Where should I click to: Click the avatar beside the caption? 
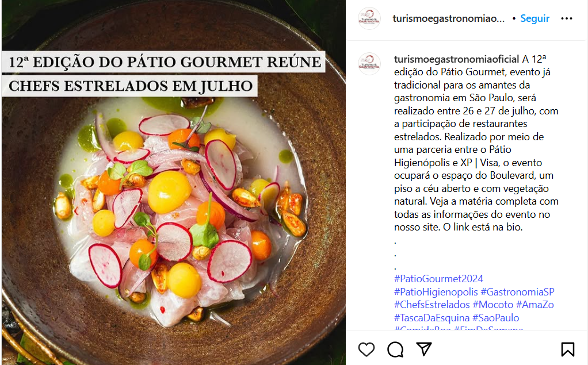pyautogui.click(x=369, y=64)
